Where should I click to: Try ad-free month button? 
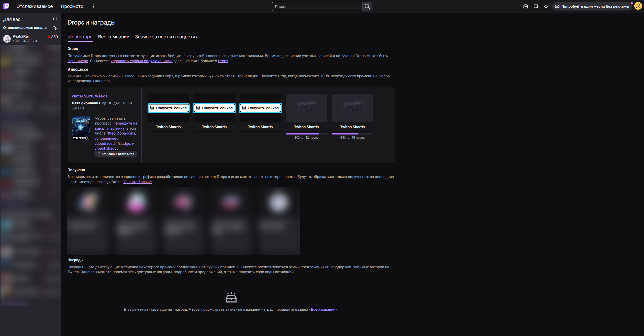(592, 6)
